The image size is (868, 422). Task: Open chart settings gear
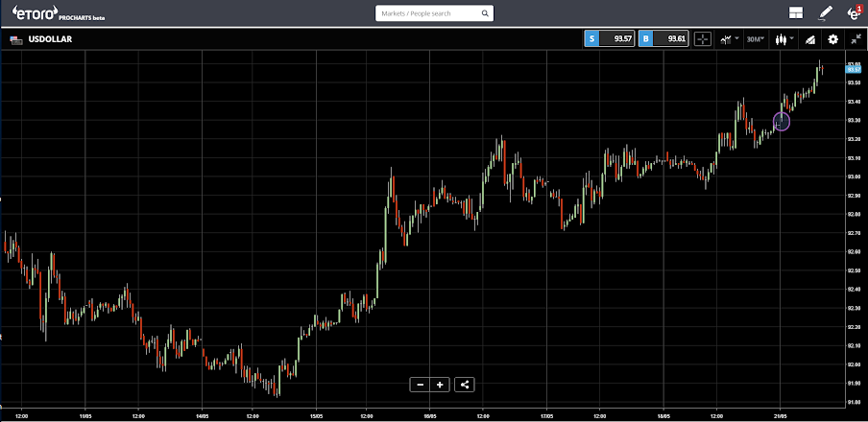[833, 39]
